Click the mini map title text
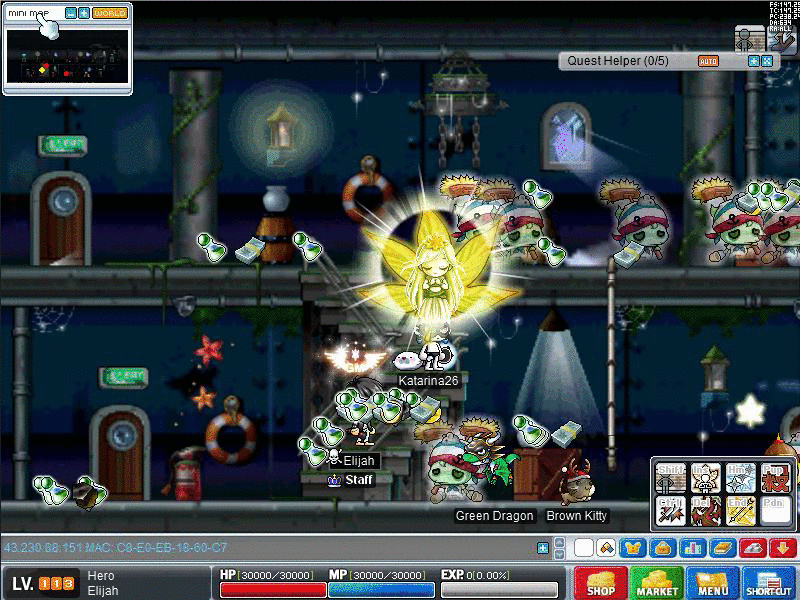800x600 pixels. [x=29, y=13]
